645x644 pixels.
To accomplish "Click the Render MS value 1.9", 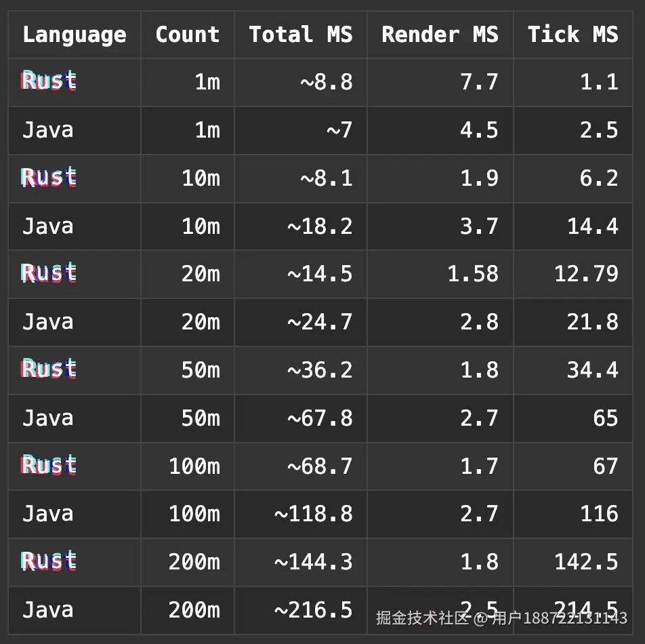I will point(479,178).
